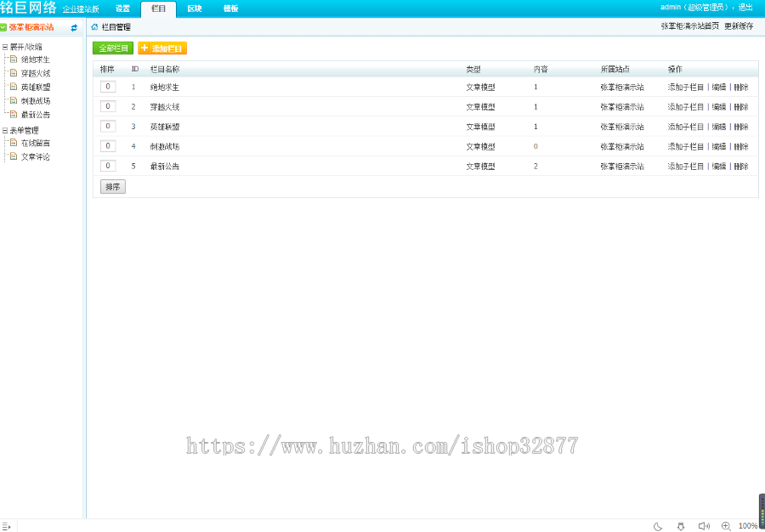Click the refresh arrows icon beside 张掌柜演示站
765x532 pixels.
point(74,28)
